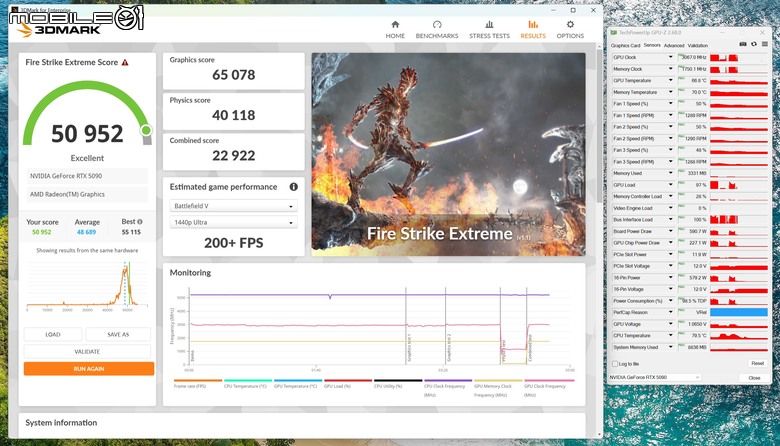Screen dimensions: 780x446
Task: Expand the GPU Clock sensor dropdown arrow
Action: tap(670, 57)
